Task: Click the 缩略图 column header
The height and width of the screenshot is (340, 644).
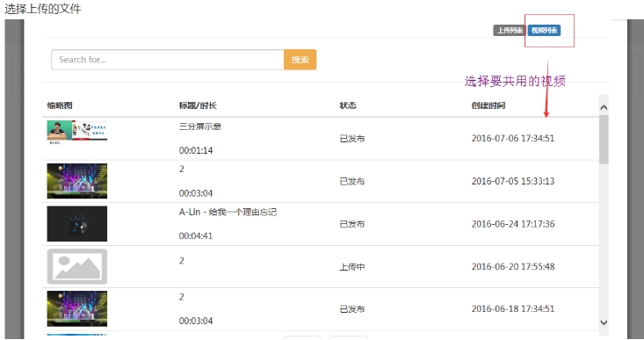Action: [x=60, y=105]
